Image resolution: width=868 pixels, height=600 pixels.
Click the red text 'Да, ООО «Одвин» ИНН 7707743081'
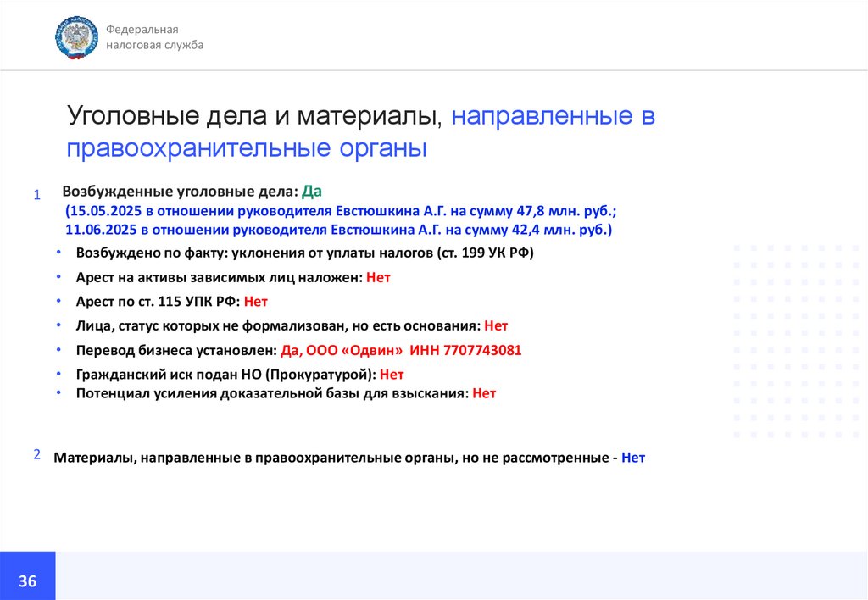click(x=401, y=350)
